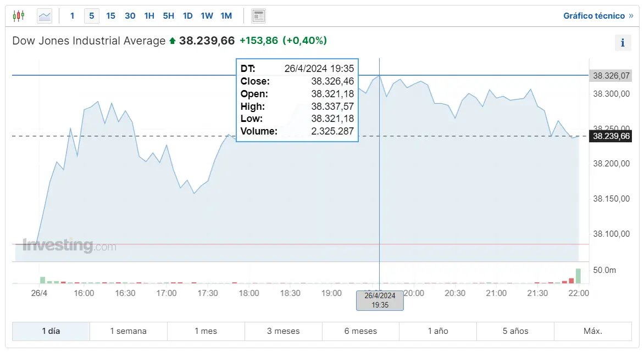Screen dimensions: 644x352
Task: Switch to the 6 meses tab
Action: click(x=360, y=331)
